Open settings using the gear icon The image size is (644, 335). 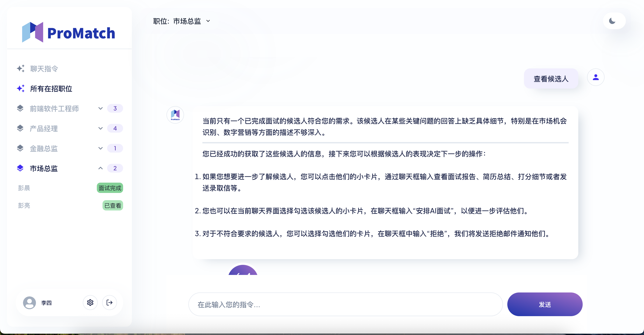(x=90, y=303)
